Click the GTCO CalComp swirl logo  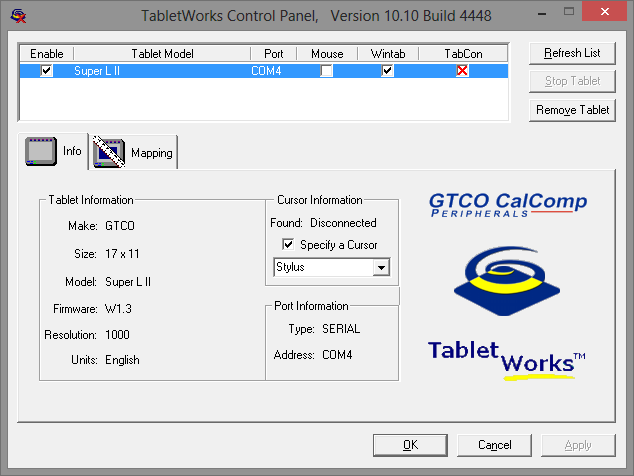pyautogui.click(x=505, y=280)
